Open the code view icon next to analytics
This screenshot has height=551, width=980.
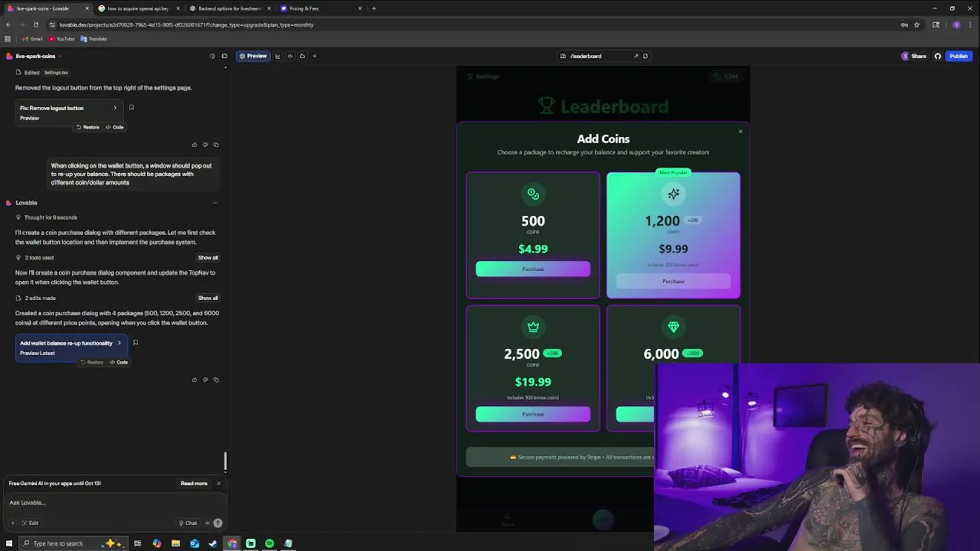tap(290, 56)
